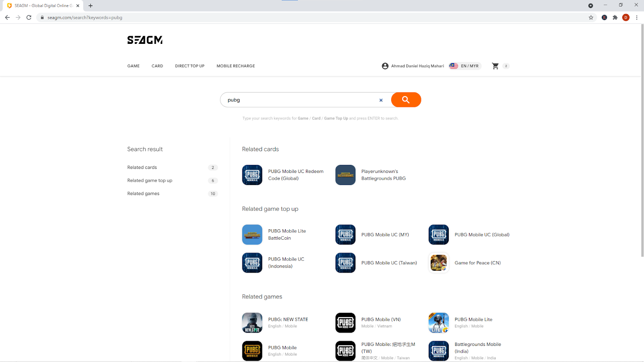Open PUBG: NEW STATE game icon
The width and height of the screenshot is (644, 362).
(252, 323)
